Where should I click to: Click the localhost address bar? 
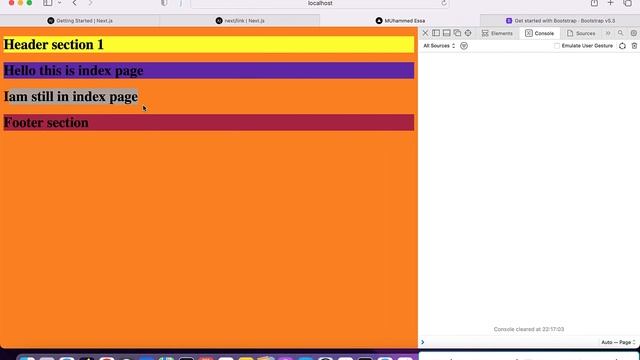coord(320,3)
